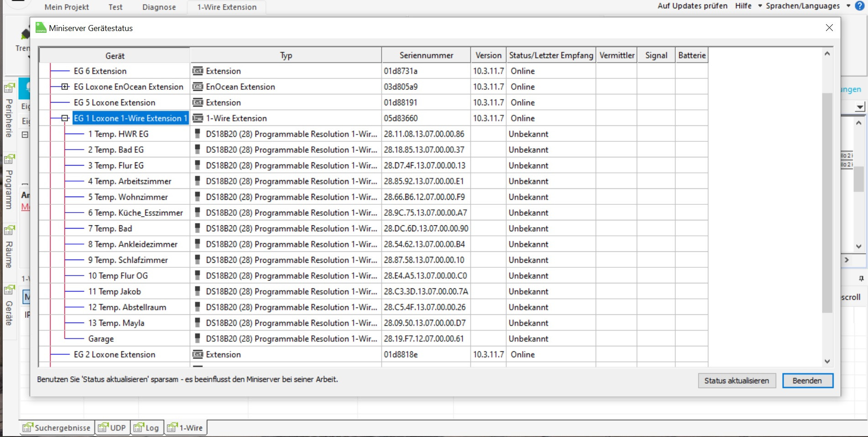Image resolution: width=868 pixels, height=437 pixels.
Task: Click the Extension icon in EG 5 row
Action: coord(198,103)
